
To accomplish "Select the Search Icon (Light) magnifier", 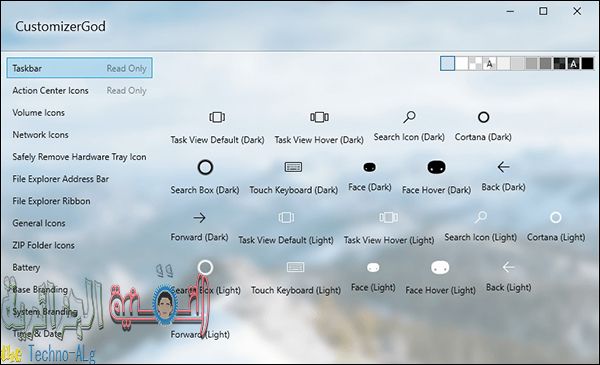I will coord(481,217).
